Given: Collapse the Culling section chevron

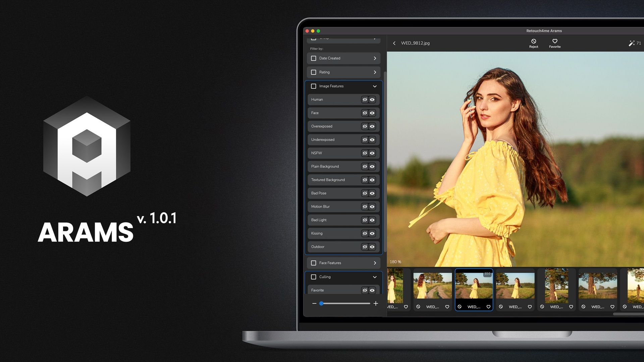Looking at the screenshot, I should [x=375, y=277].
